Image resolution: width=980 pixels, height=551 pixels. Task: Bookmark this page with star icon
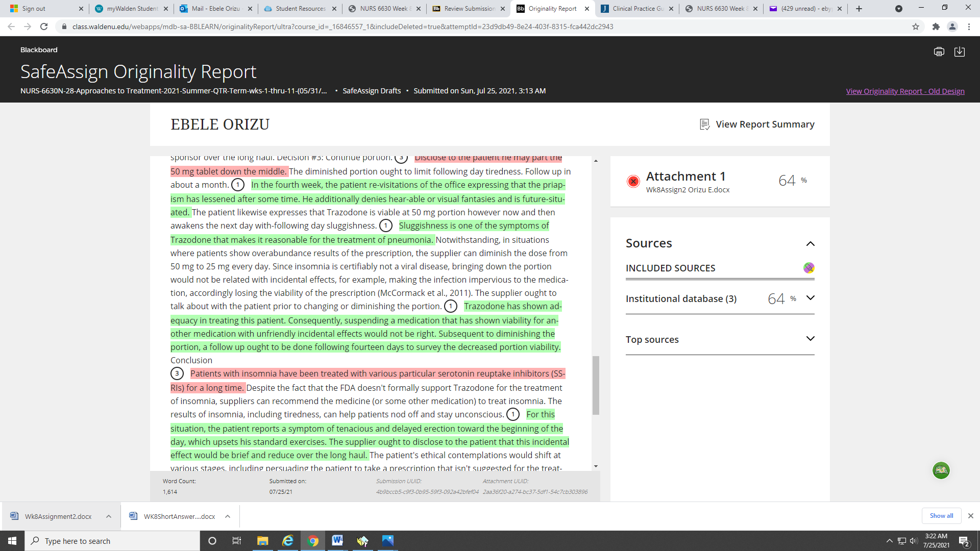point(916,27)
